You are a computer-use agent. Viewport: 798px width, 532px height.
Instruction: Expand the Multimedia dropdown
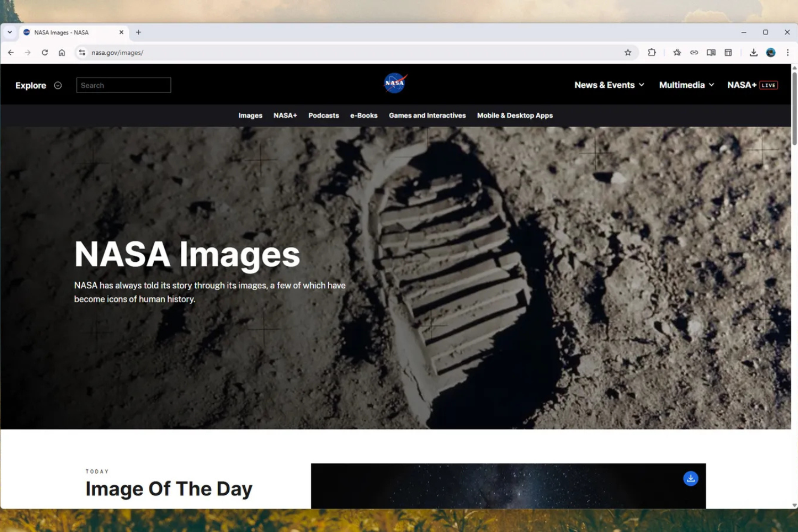[686, 85]
